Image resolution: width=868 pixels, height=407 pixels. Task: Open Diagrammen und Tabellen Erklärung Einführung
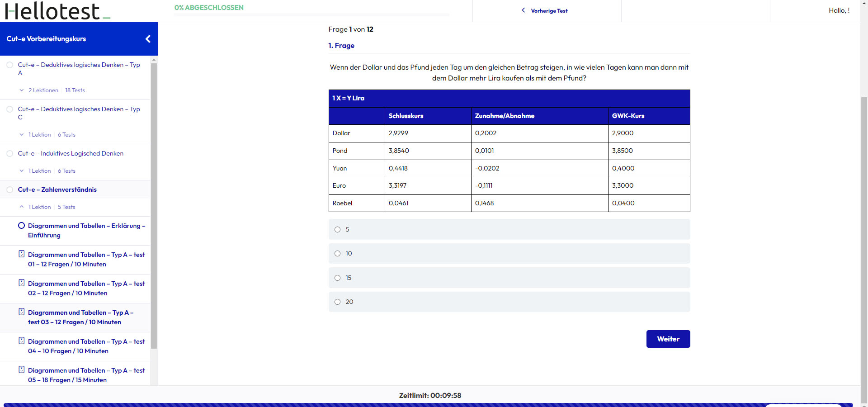86,231
